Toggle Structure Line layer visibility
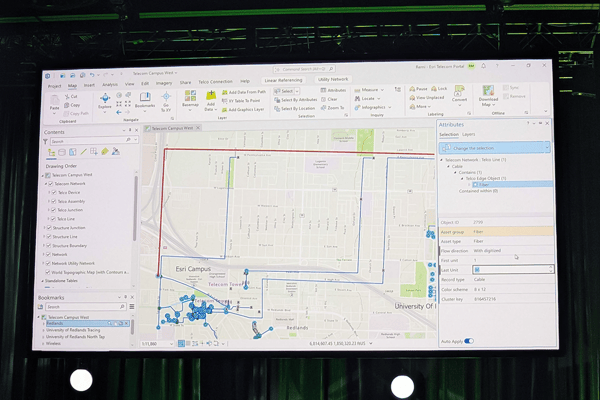Screen dimensions: 600x400 (x=49, y=237)
